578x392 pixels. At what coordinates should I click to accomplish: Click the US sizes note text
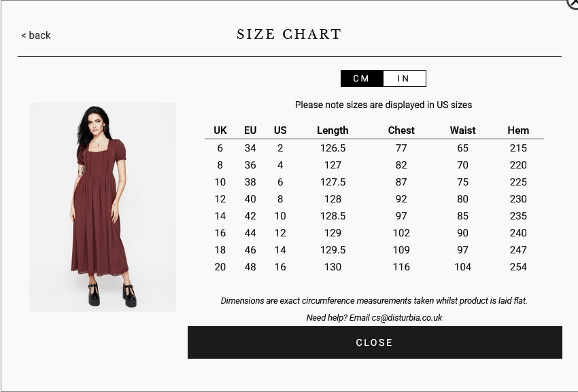384,105
